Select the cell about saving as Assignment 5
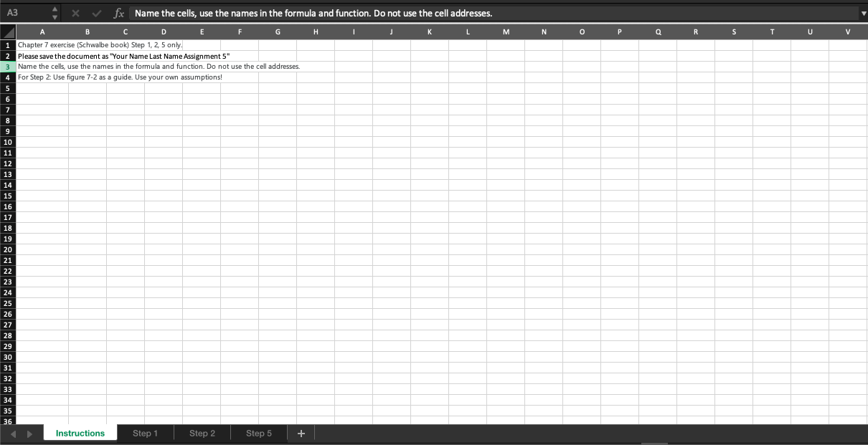 [42, 55]
